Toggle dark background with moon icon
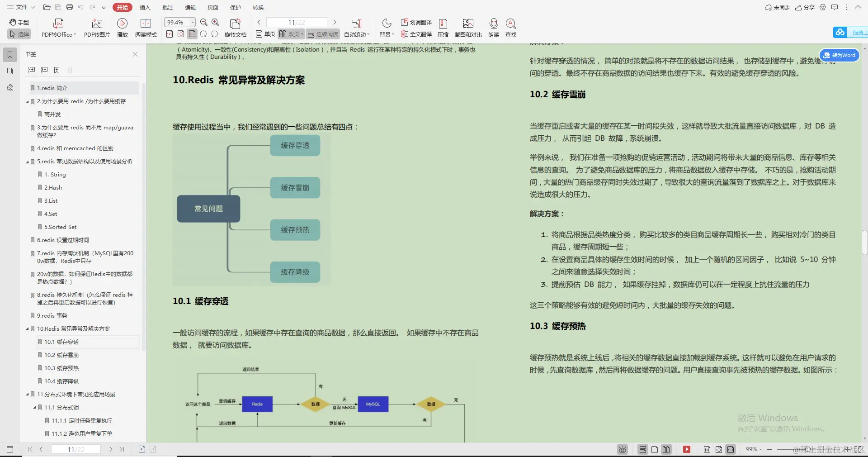868x457 pixels. (386, 24)
